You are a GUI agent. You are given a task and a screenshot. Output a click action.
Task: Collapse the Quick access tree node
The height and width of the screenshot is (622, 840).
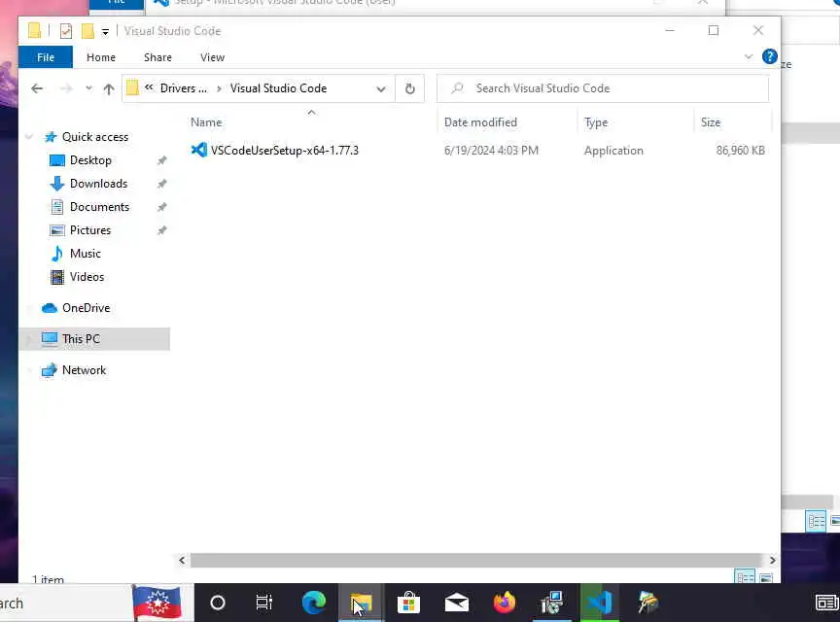tap(29, 137)
